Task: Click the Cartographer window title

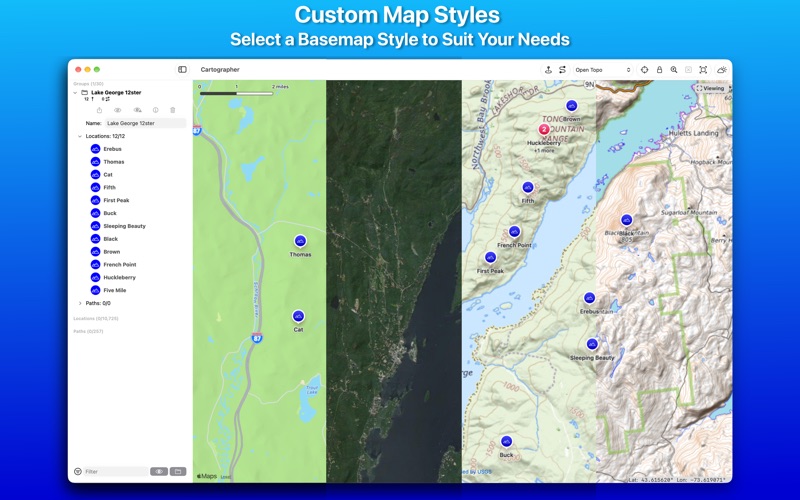Action: point(220,70)
